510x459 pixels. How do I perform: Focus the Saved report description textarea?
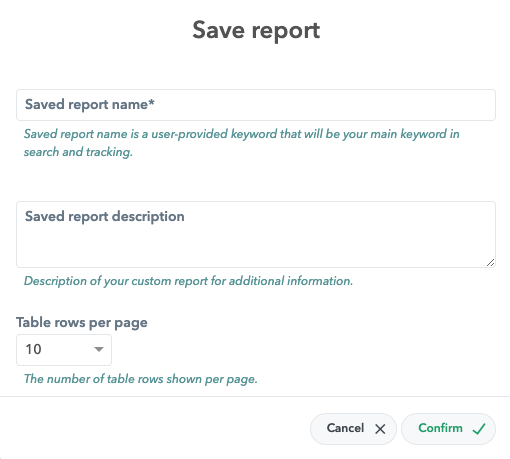coord(256,234)
